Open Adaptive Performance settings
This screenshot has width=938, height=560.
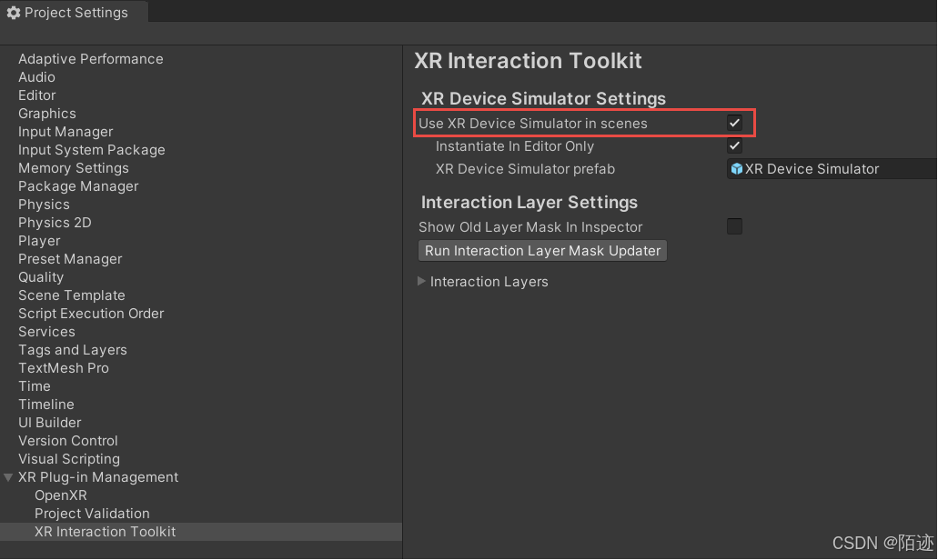pos(90,58)
